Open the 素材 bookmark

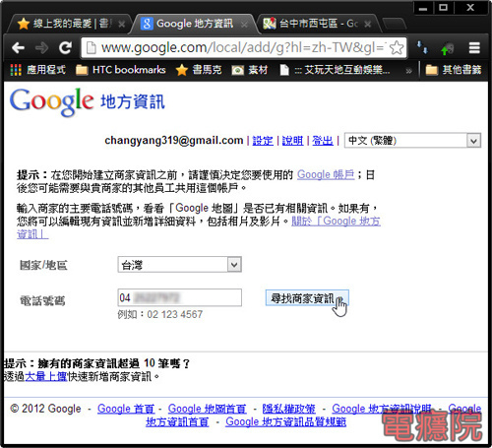point(250,70)
